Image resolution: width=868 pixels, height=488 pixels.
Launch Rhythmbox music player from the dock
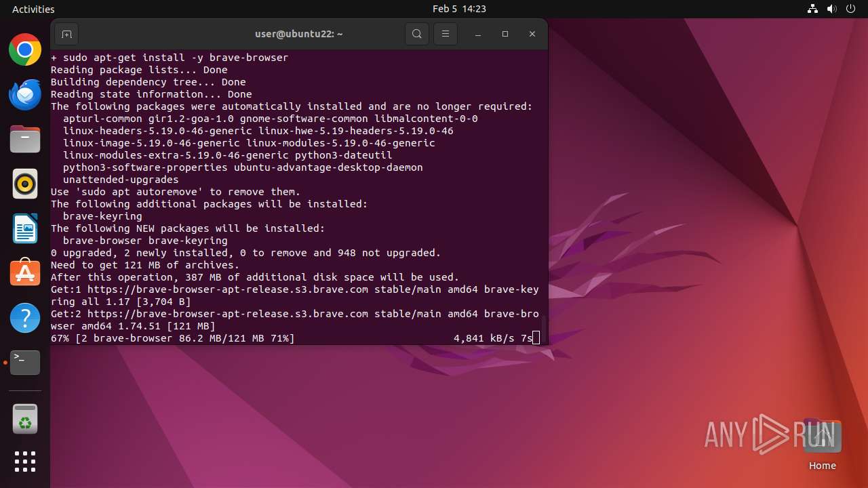pyautogui.click(x=25, y=184)
